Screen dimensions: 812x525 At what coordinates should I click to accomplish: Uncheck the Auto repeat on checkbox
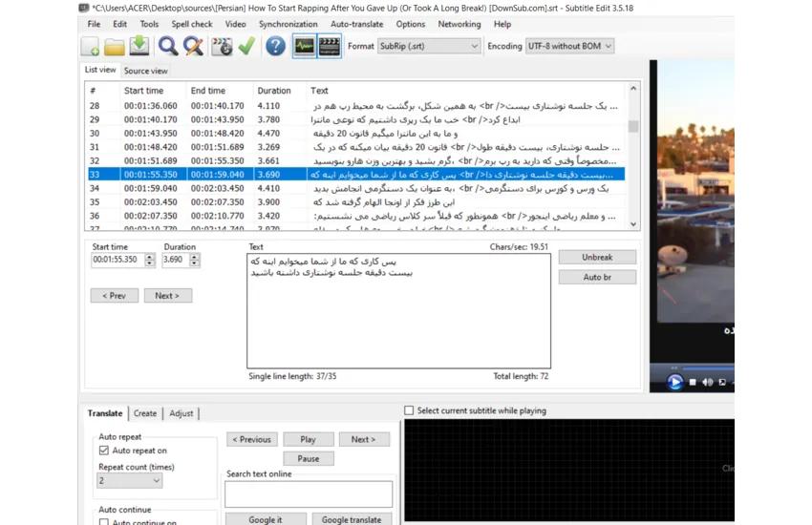(104, 451)
